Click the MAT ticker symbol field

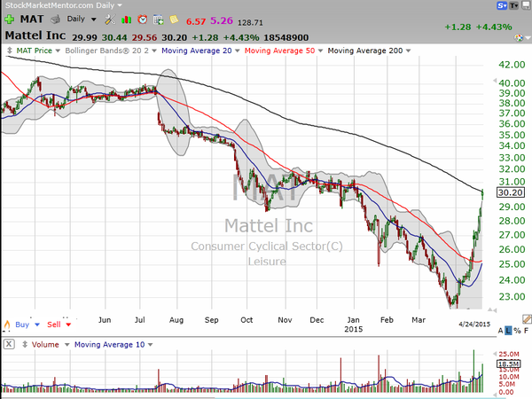[x=32, y=19]
